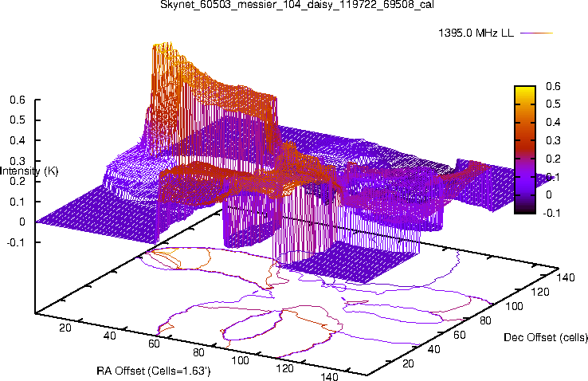The image size is (588, 381).
Task: Click the 0.4 tick on the Intensity axis
Action: (x=18, y=140)
